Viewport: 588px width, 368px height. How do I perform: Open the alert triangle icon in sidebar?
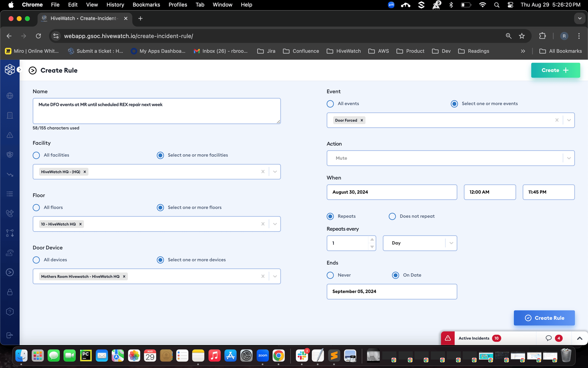pos(10,135)
